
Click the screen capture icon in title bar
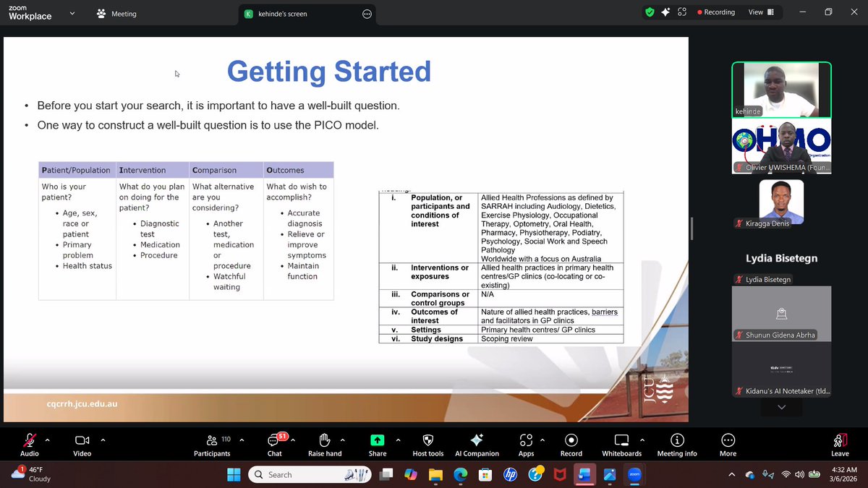681,12
